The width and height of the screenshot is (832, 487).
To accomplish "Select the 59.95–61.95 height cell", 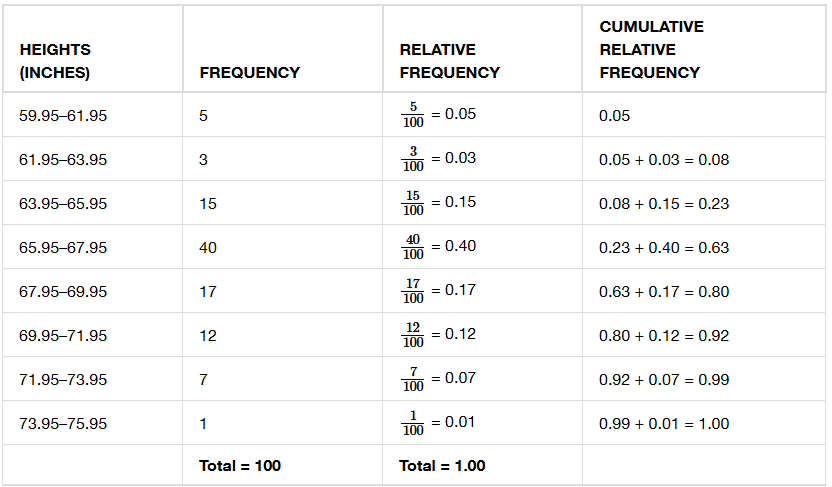I will [x=63, y=116].
